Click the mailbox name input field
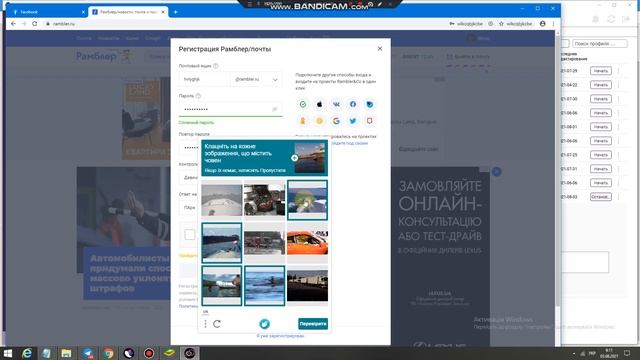The image size is (640, 360). 204,79
